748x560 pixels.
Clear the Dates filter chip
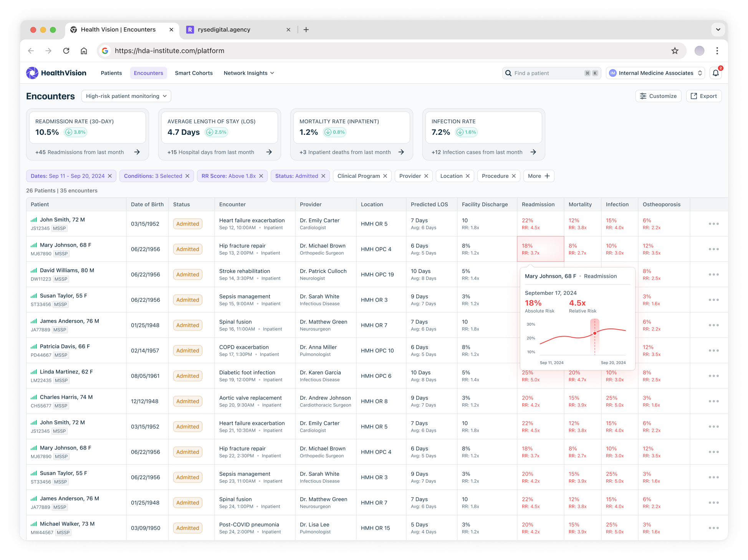pyautogui.click(x=110, y=176)
